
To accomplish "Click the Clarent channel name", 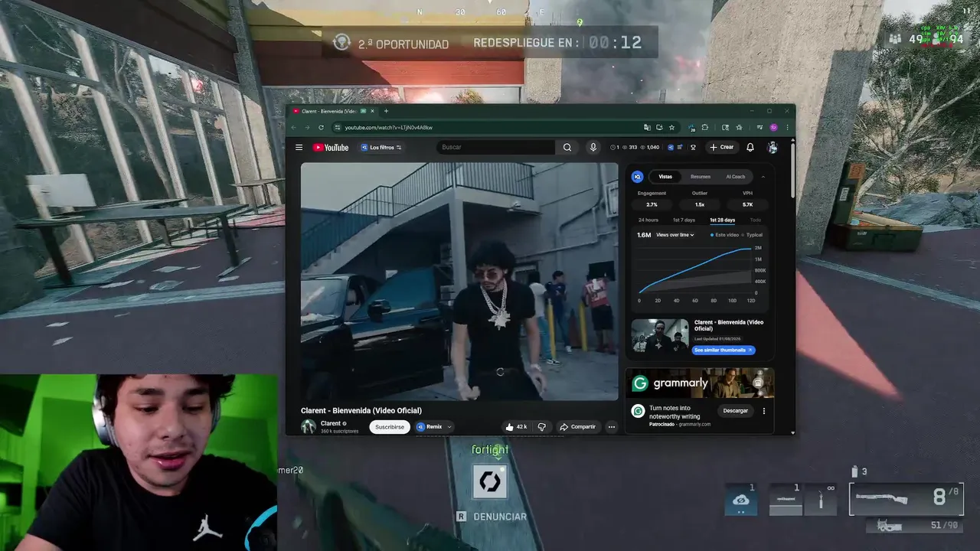I will click(x=331, y=423).
